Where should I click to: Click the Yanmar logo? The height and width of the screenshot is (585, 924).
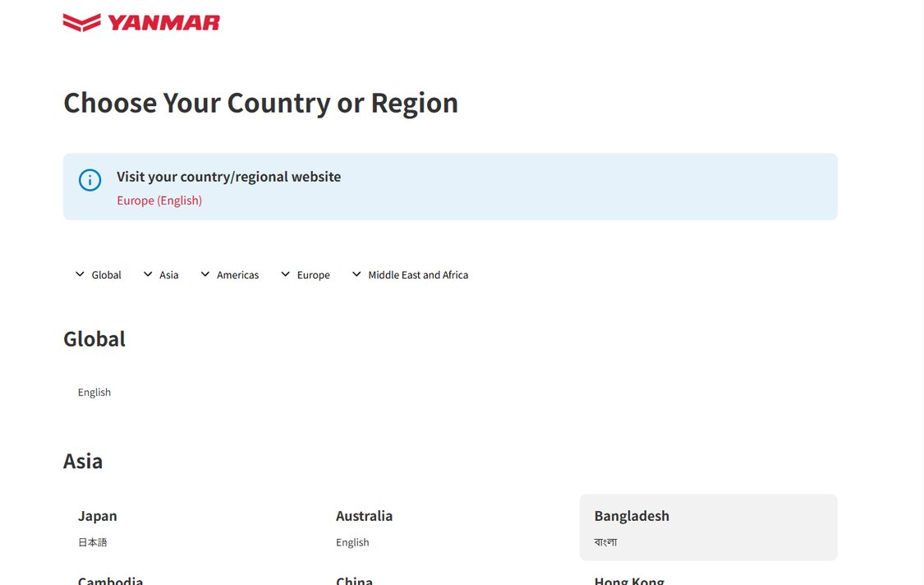[x=141, y=22]
